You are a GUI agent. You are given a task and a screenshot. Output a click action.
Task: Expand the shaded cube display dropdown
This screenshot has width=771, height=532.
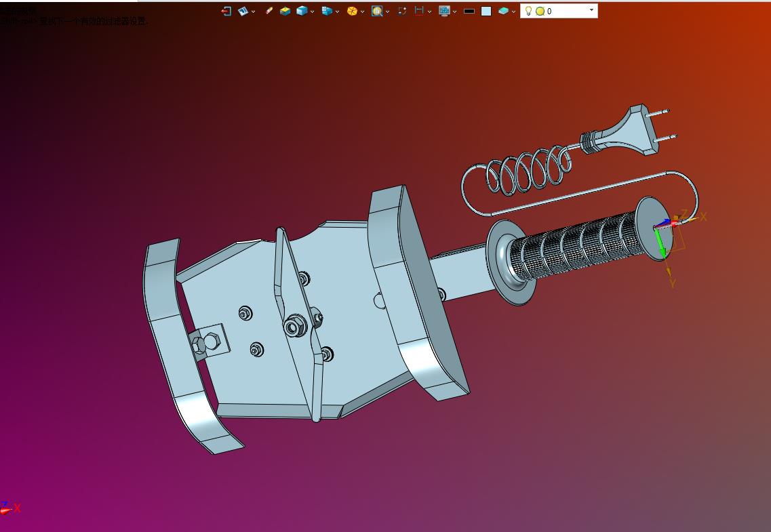tap(312, 12)
